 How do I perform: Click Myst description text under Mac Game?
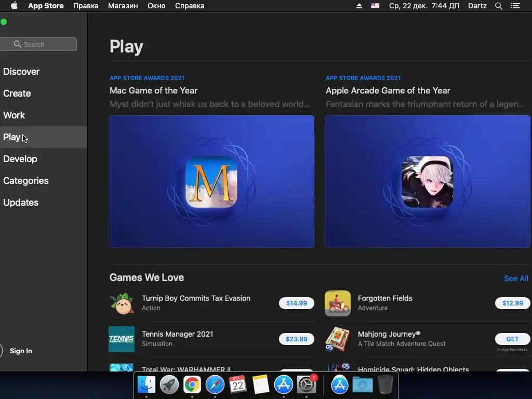click(210, 104)
